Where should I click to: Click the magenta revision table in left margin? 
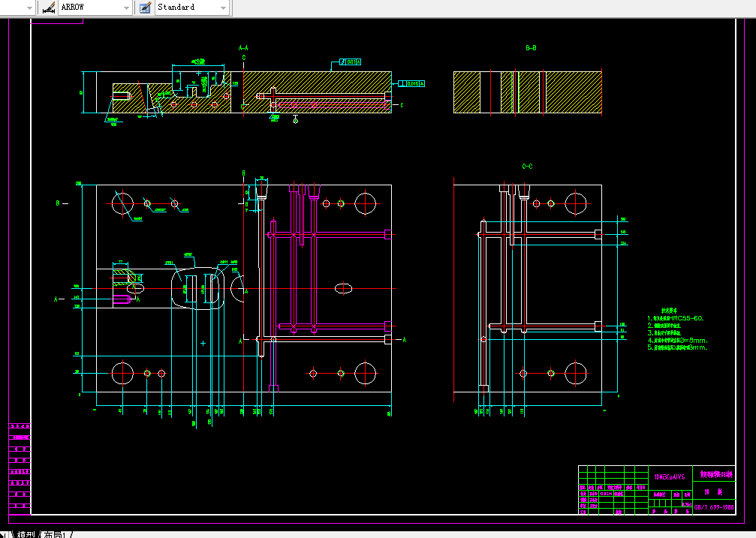[x=20, y=466]
